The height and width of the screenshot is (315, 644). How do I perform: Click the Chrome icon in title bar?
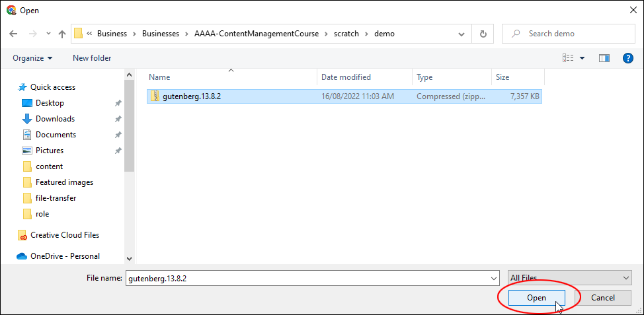[x=11, y=11]
